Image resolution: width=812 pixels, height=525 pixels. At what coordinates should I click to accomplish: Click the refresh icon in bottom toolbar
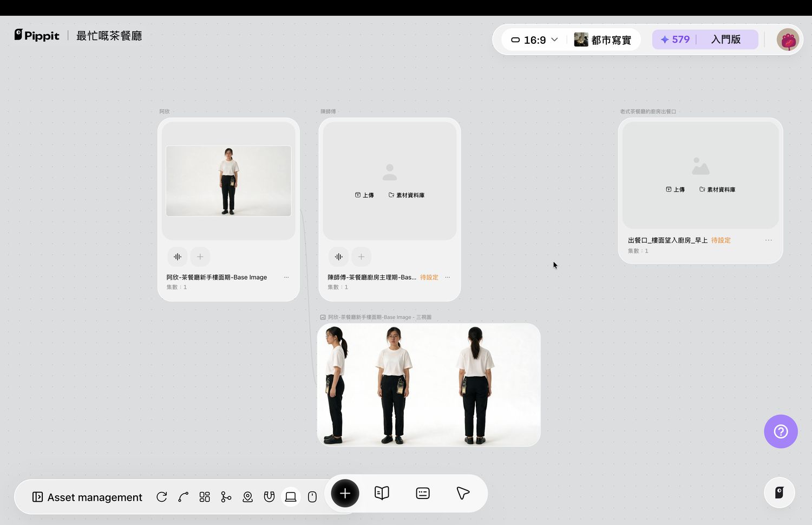[161, 497]
